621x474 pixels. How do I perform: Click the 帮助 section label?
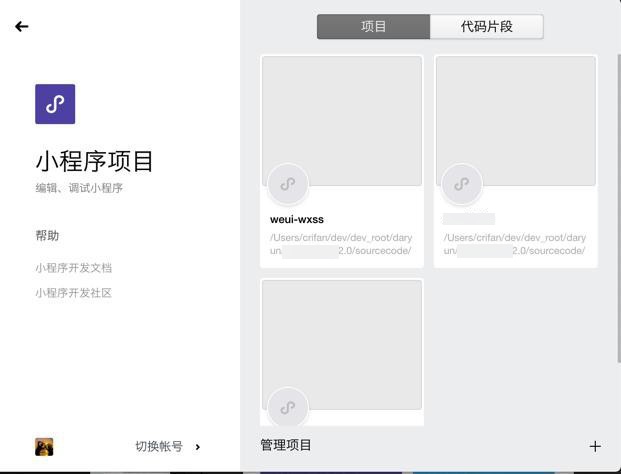coord(47,236)
